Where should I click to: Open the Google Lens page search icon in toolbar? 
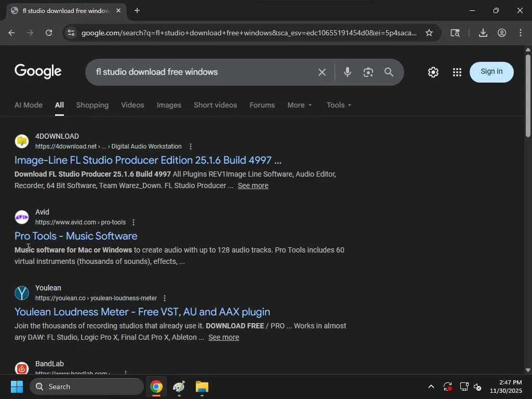pyautogui.click(x=455, y=33)
